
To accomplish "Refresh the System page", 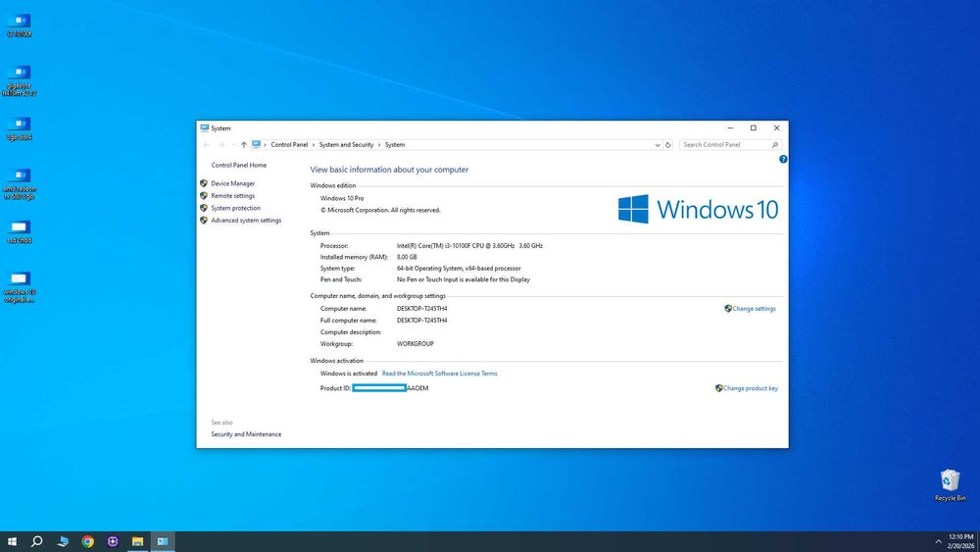I will click(x=668, y=145).
